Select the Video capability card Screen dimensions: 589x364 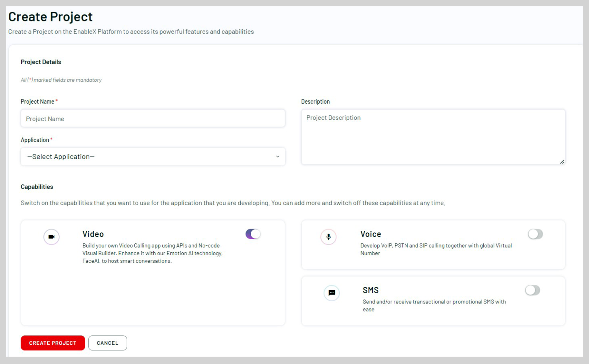tap(153, 272)
